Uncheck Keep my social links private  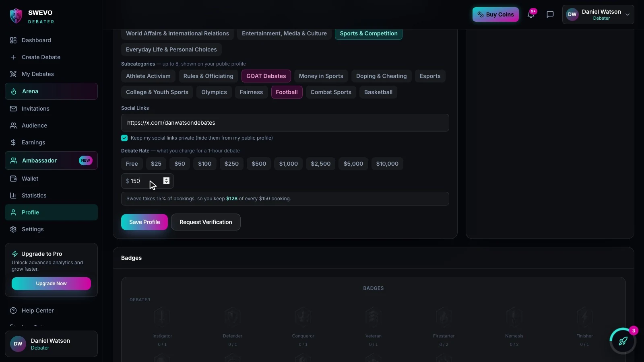pos(124,138)
